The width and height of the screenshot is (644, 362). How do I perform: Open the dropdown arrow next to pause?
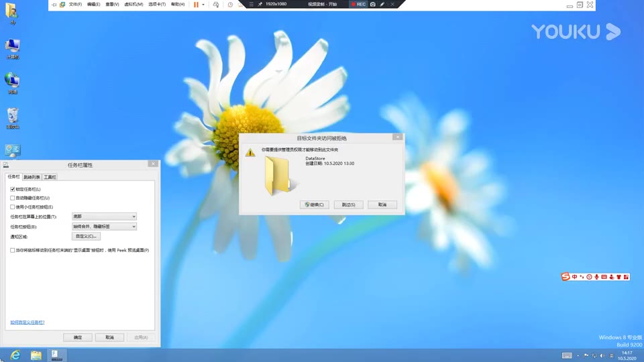click(203, 5)
